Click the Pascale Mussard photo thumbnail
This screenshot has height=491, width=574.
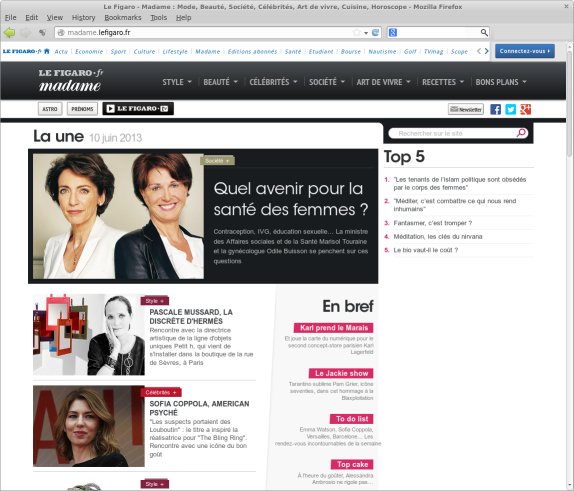pos(89,334)
